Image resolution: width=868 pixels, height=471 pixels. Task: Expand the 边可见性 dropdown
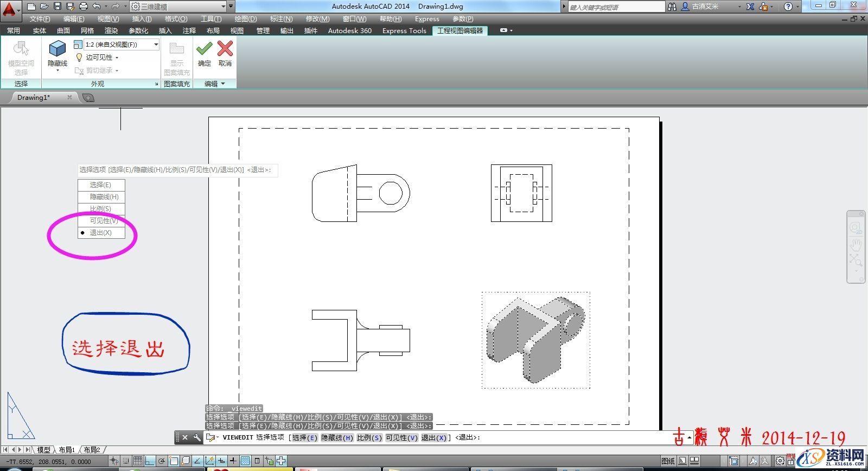[117, 58]
